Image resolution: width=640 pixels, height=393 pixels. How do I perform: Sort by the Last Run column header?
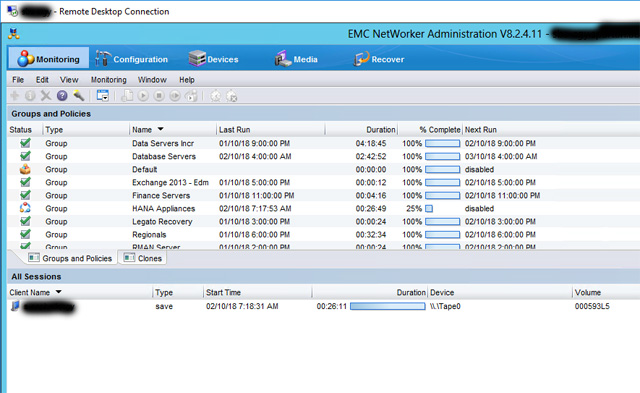pyautogui.click(x=235, y=130)
